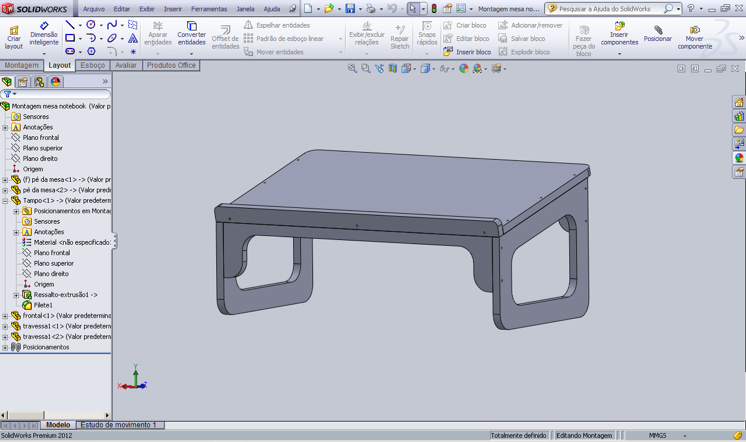Open the DisplayManager panel tab

[x=56, y=81]
